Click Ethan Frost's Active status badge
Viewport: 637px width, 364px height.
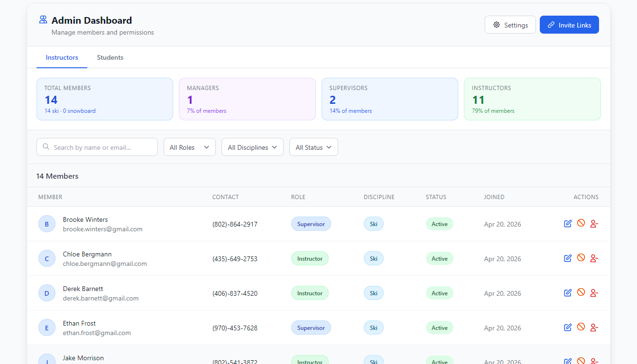(440, 328)
